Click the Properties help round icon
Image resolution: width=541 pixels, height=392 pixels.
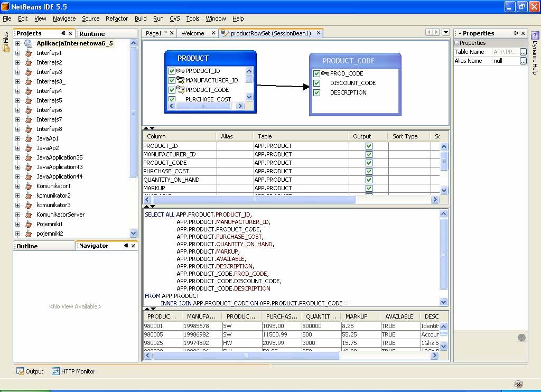coord(521,338)
